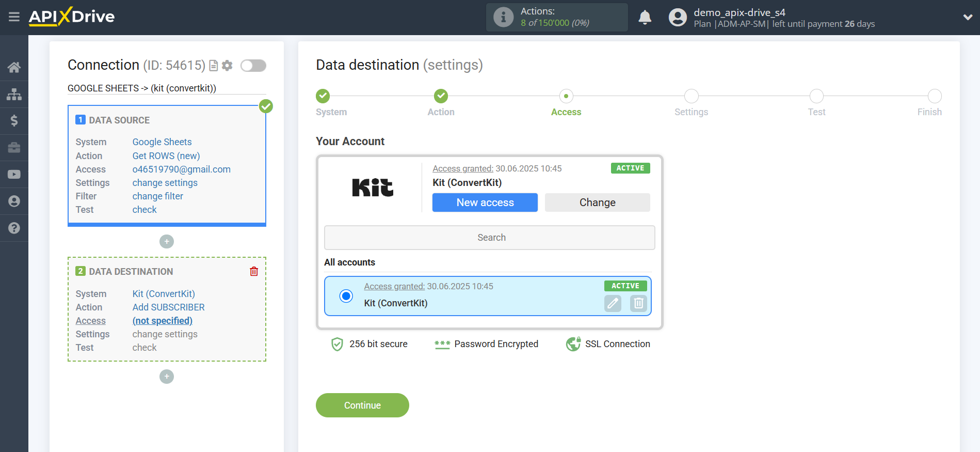Click the user avatar icon

coord(678,17)
